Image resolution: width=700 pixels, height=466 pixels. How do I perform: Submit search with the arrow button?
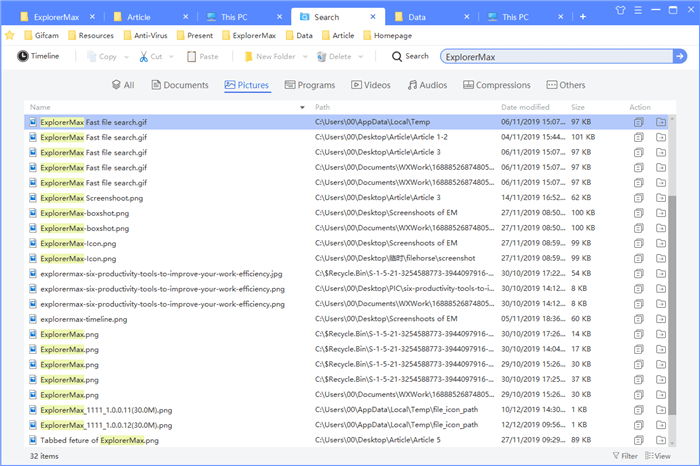(x=679, y=57)
